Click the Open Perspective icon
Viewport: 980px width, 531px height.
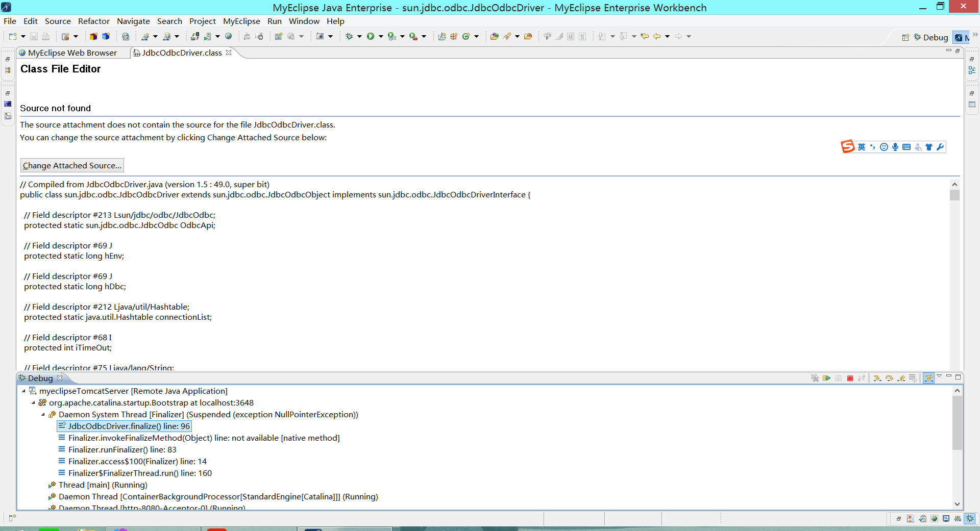pyautogui.click(x=905, y=37)
